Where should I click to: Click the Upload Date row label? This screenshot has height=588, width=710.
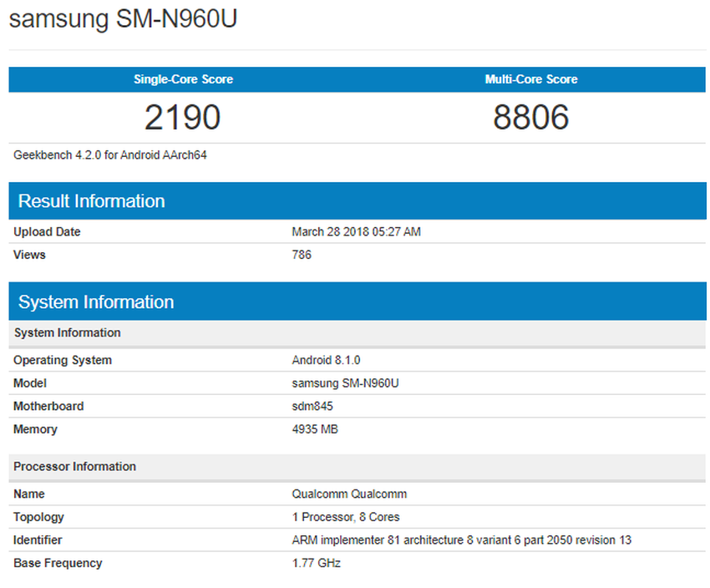(47, 231)
